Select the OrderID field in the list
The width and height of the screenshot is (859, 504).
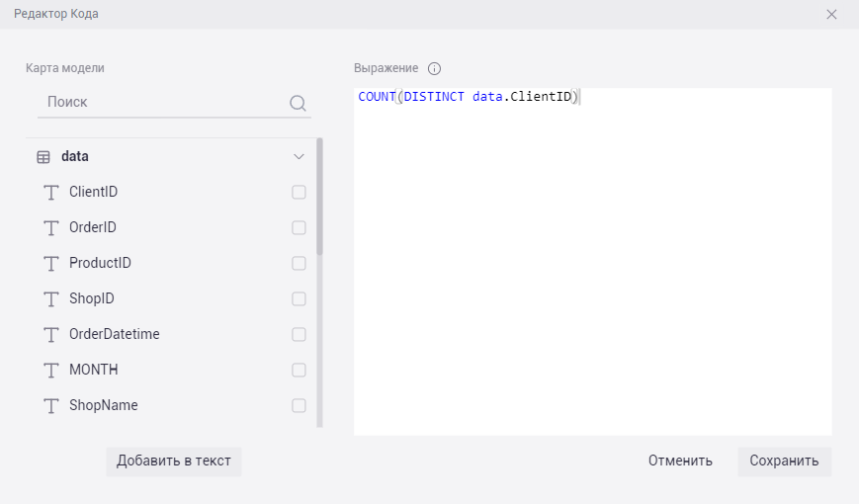pyautogui.click(x=93, y=228)
